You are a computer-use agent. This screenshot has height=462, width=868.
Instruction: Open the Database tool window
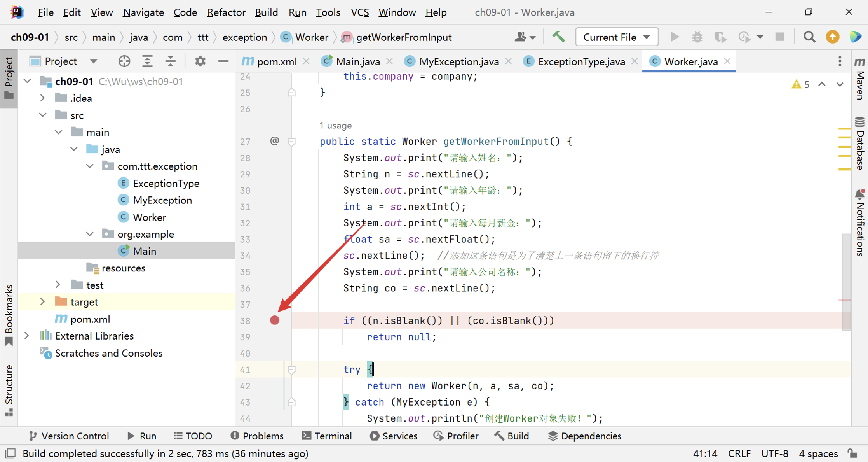coord(859,144)
